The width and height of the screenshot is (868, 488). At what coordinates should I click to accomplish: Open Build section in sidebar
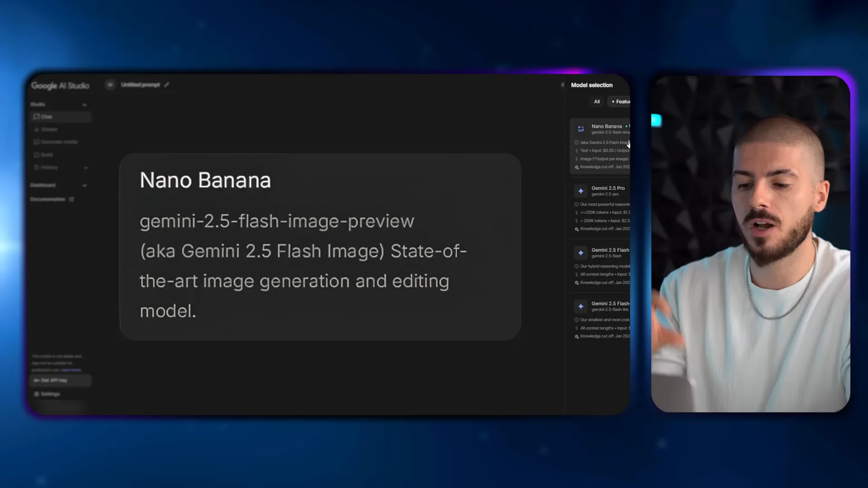(47, 155)
